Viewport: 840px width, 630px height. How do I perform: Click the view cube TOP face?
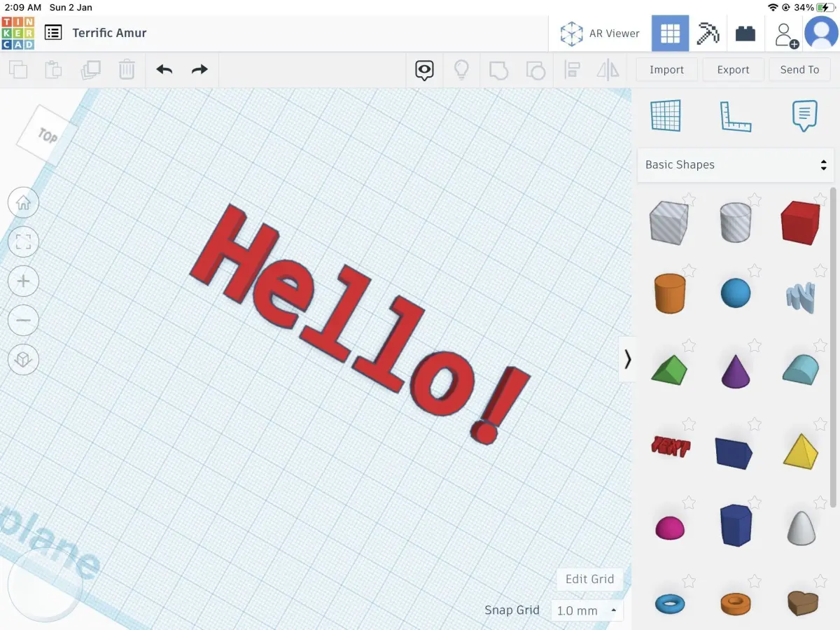point(47,136)
